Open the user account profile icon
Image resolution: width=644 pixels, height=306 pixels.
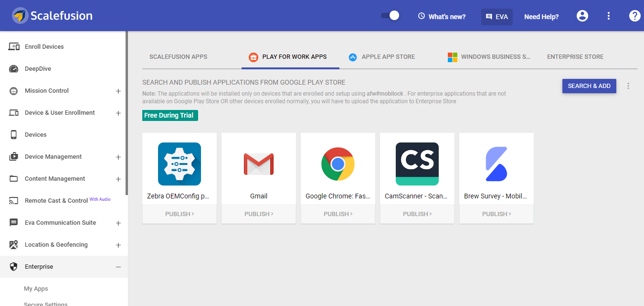coord(582,16)
